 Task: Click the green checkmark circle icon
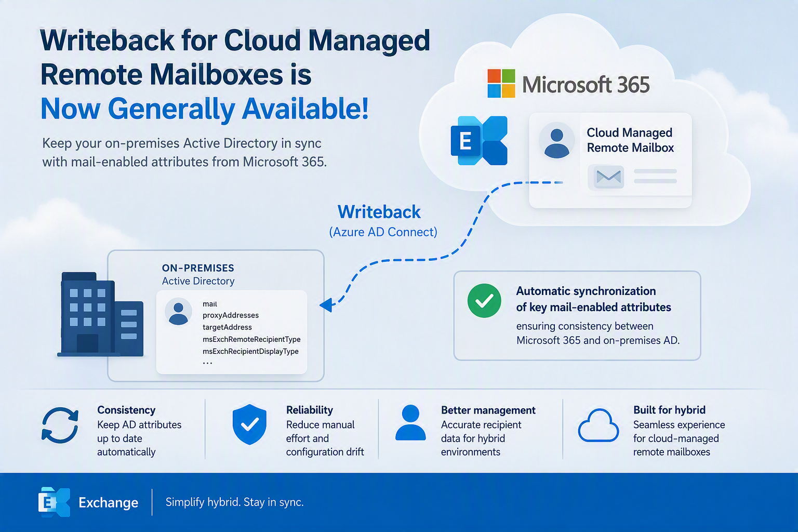[x=484, y=301]
